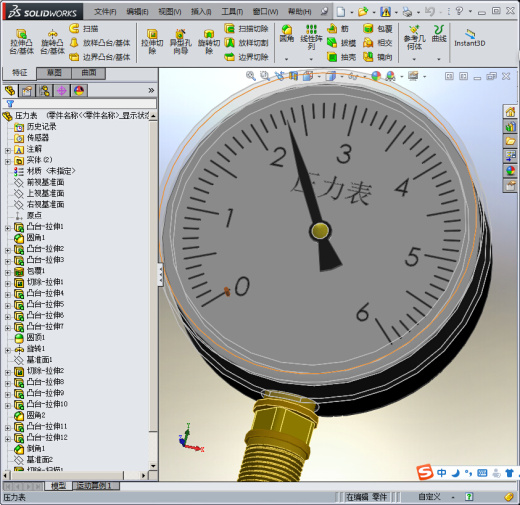The width and height of the screenshot is (520, 505).
Task: Expand the 凸台-拉伸1 feature node
Action: (8, 228)
